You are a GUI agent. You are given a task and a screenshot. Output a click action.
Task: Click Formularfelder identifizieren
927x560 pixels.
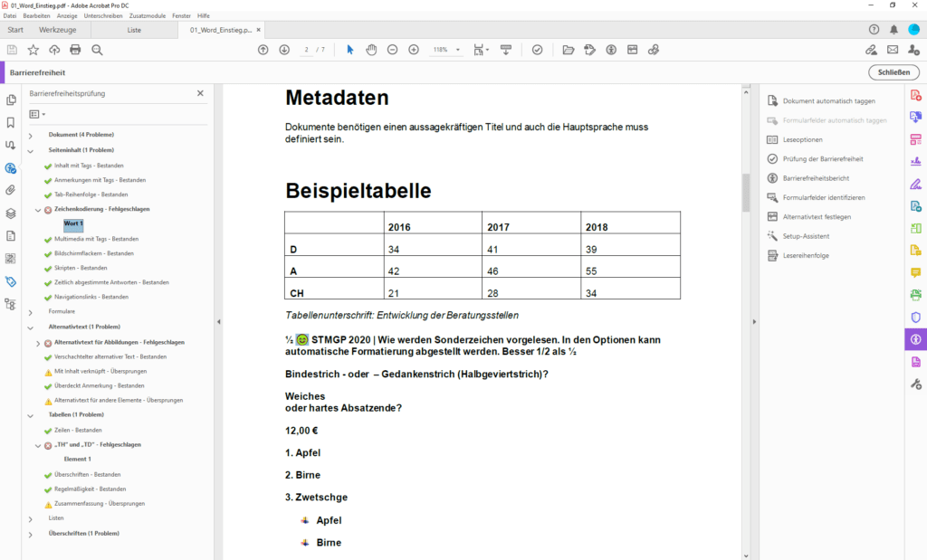(824, 198)
